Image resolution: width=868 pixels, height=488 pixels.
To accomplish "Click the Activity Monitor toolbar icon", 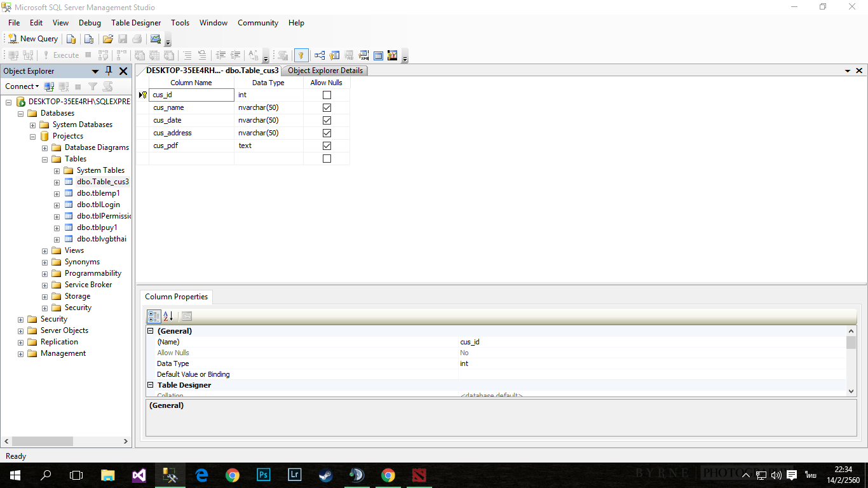I will (155, 39).
